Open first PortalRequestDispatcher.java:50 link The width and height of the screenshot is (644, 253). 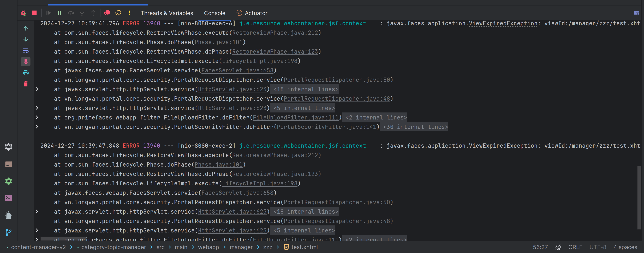(x=337, y=80)
